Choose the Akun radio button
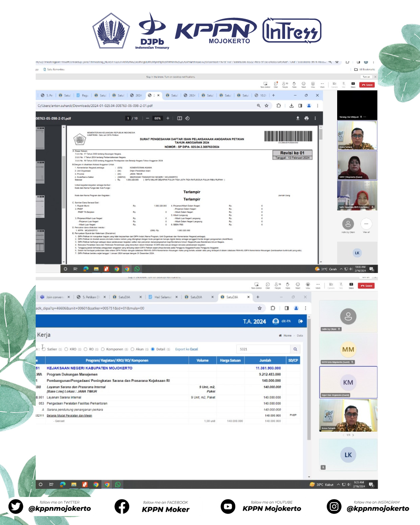Screen dimensions: 420x525 (x=133, y=349)
